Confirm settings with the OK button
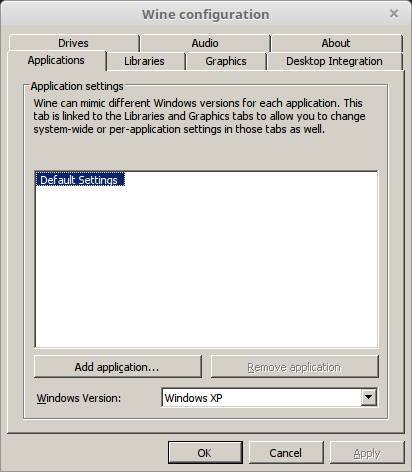The width and height of the screenshot is (412, 472). pyautogui.click(x=205, y=453)
